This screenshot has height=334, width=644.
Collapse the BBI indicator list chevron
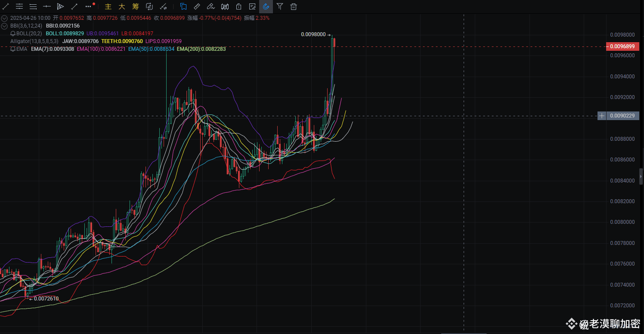4,26
